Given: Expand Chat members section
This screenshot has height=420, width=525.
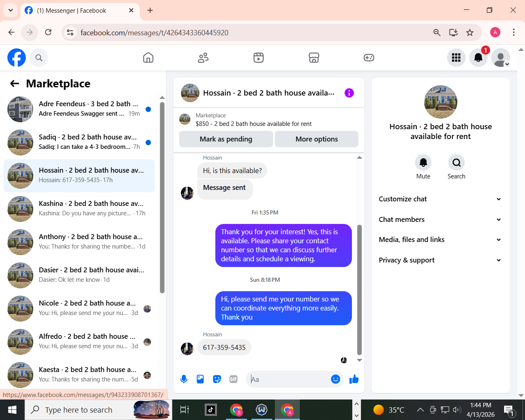Looking at the screenshot, I should (441, 219).
